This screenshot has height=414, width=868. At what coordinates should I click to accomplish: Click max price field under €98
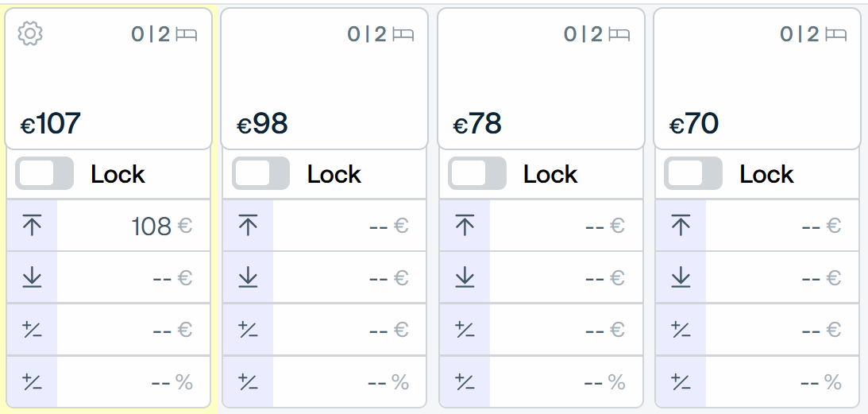(x=349, y=226)
